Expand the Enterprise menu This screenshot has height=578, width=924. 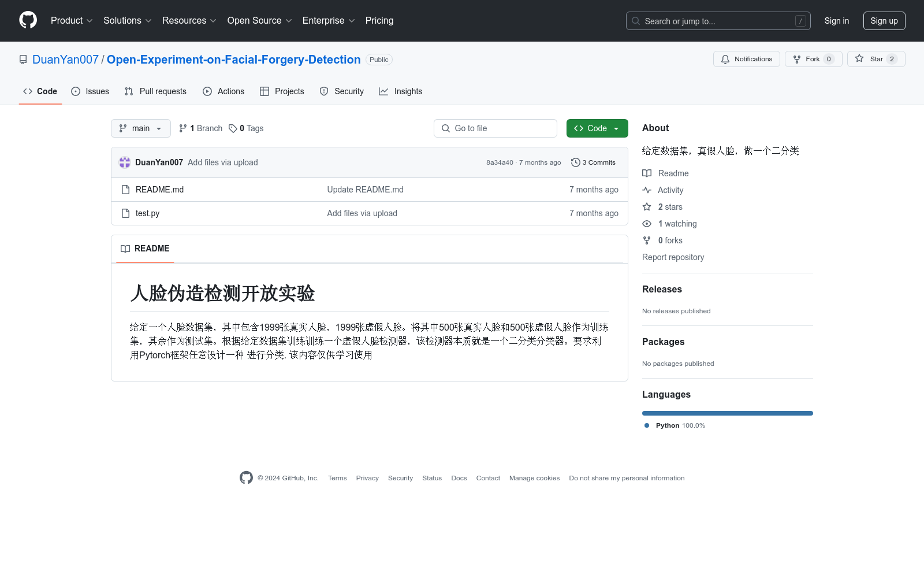tap(329, 20)
